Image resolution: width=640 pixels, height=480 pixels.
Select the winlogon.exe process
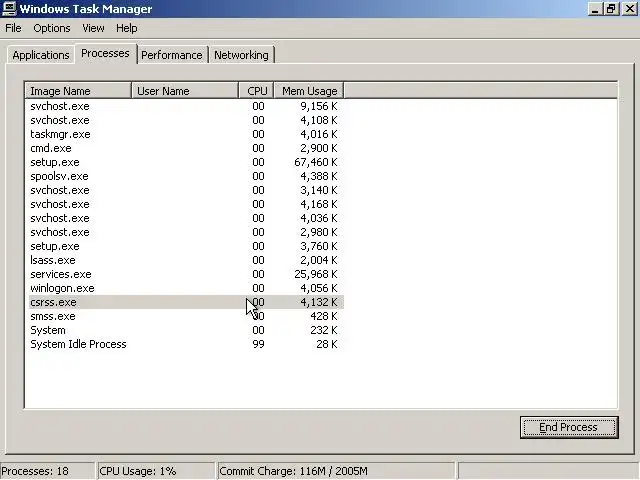pos(186,288)
